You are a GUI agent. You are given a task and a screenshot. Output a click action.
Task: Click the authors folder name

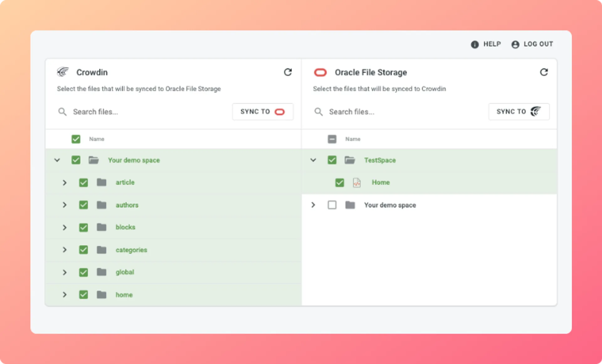coord(127,205)
